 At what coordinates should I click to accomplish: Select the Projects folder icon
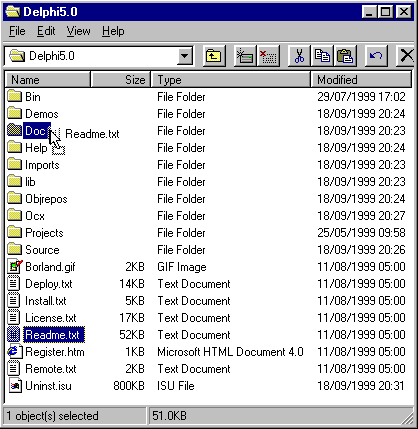click(14, 233)
